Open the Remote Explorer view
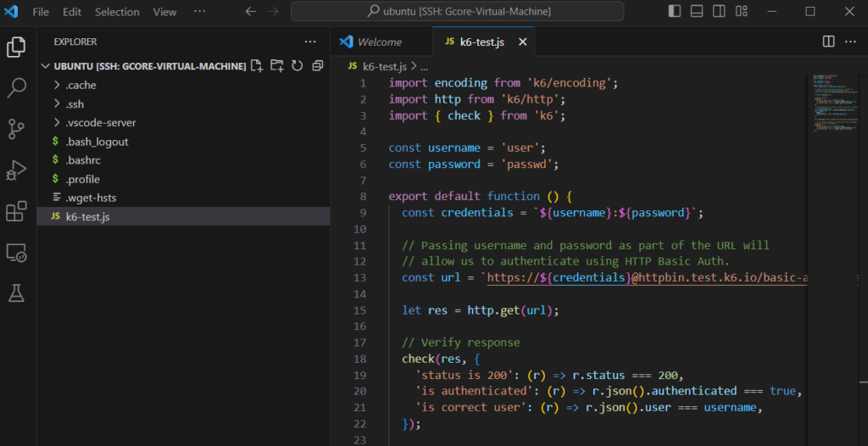Viewport: 868px width, 446px height. 16,253
